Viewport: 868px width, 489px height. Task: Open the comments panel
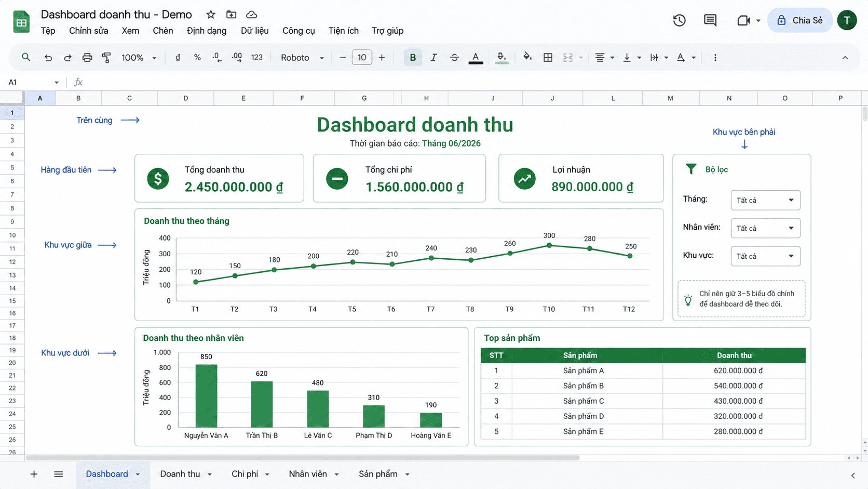(x=710, y=20)
